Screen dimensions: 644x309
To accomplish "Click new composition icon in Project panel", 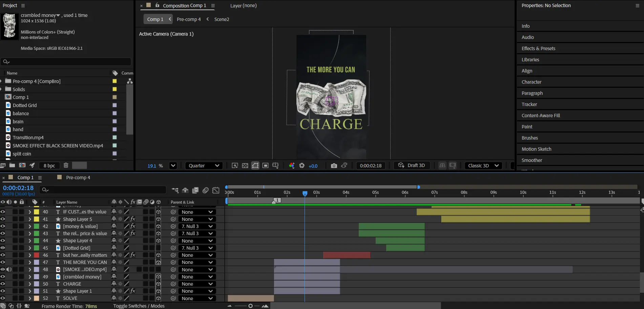I will 22,165.
